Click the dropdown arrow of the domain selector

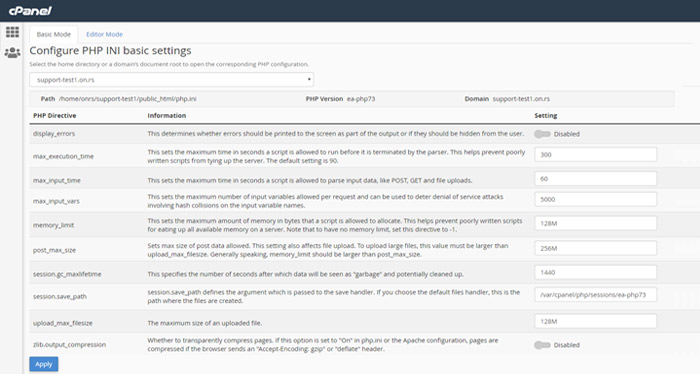(309, 80)
